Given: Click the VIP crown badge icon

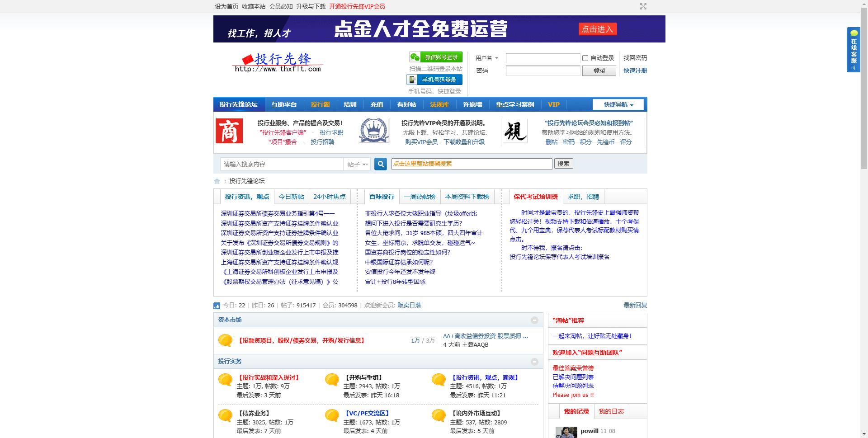Looking at the screenshot, I should (x=373, y=131).
